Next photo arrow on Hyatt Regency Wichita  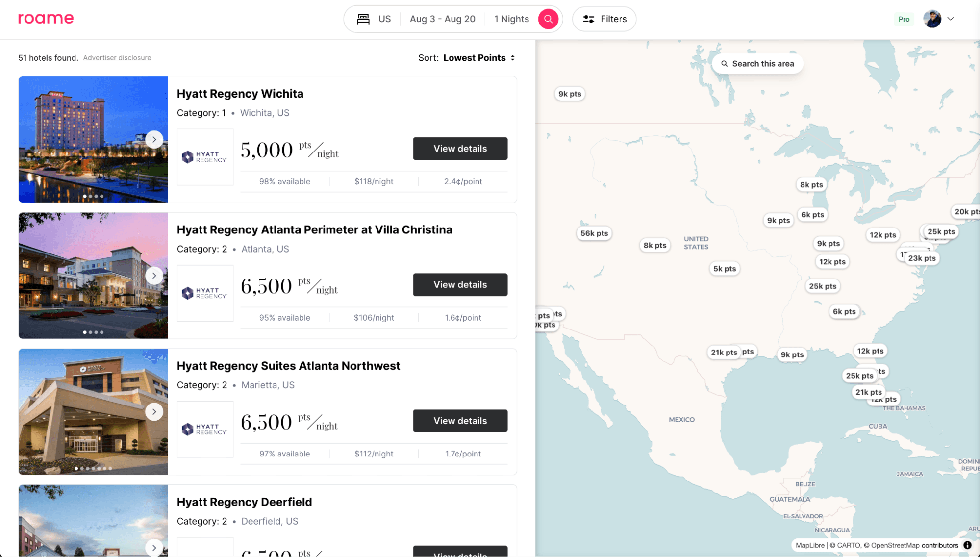[x=154, y=139]
